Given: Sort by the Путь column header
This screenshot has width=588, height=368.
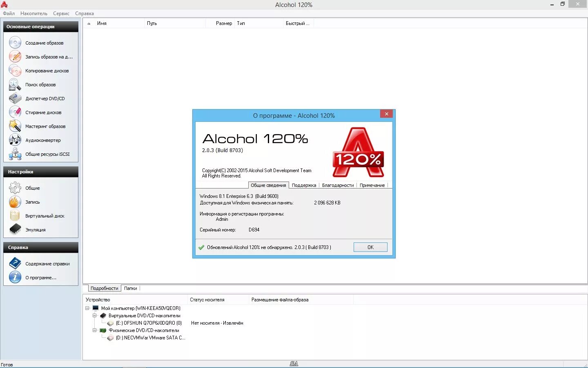Looking at the screenshot, I should [x=175, y=23].
